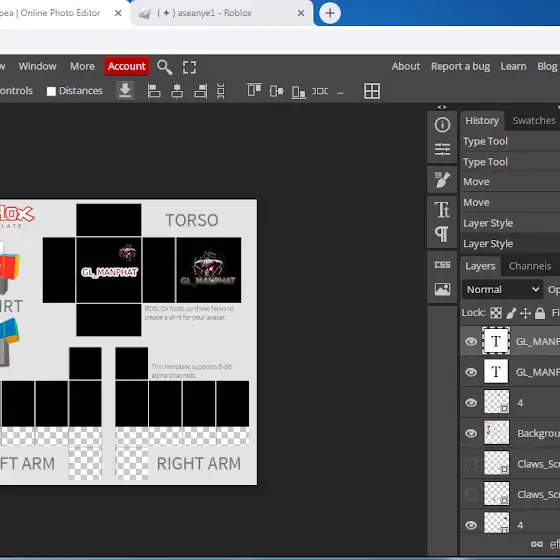This screenshot has width=560, height=560.
Task: Show the first Claws_Sc layer
Action: 471,464
